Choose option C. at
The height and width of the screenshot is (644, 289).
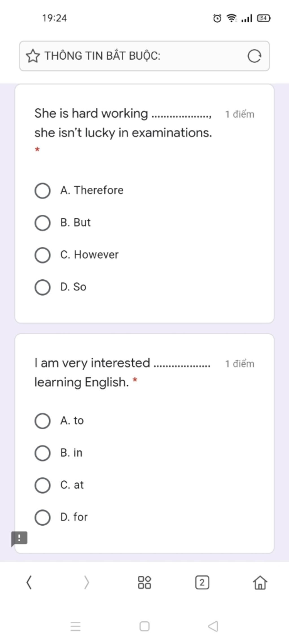pyautogui.click(x=59, y=485)
